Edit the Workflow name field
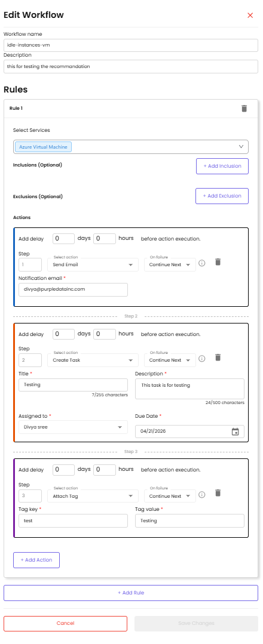The width and height of the screenshot is (263, 644). [131, 45]
